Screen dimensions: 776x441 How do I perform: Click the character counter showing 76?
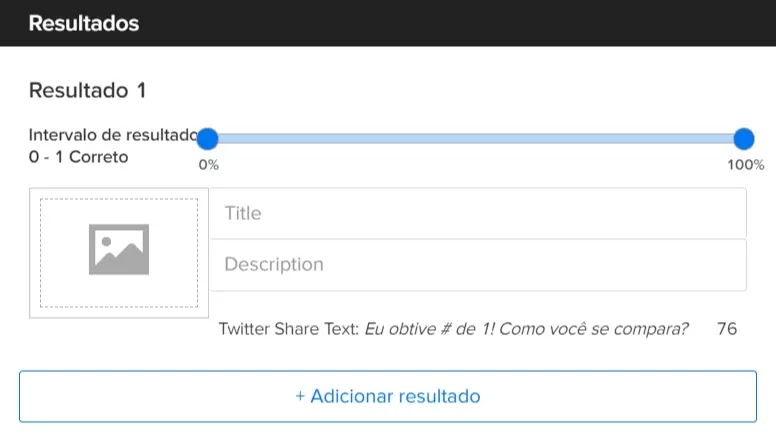[x=727, y=329]
